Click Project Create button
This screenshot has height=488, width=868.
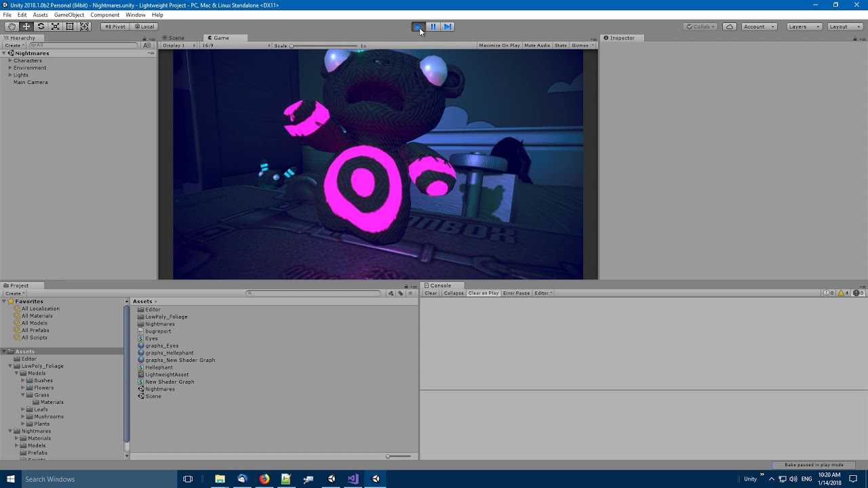click(14, 293)
